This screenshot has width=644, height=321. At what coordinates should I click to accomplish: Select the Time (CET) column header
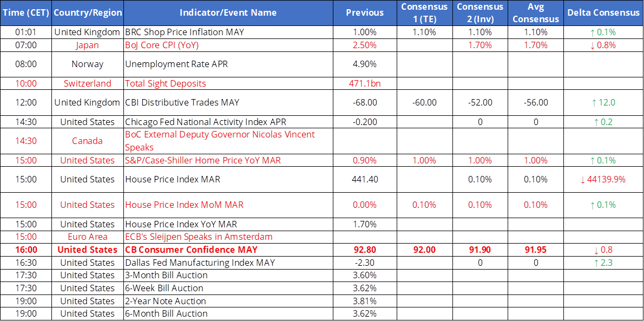coord(27,13)
